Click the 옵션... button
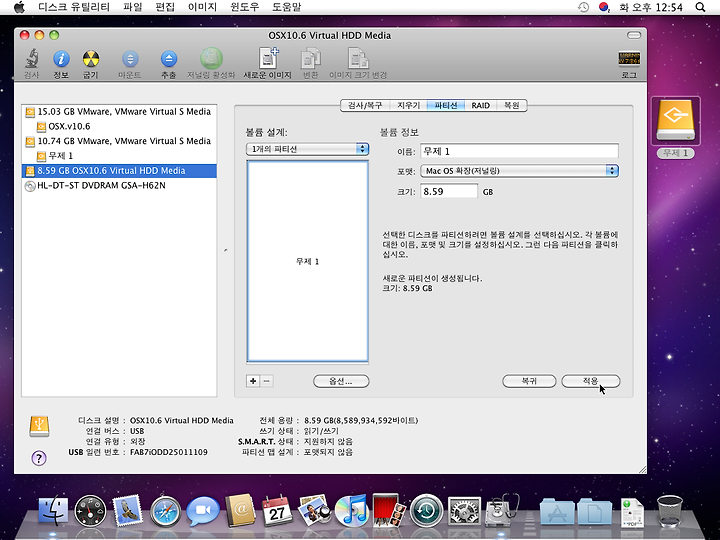Image resolution: width=720 pixels, height=540 pixels. 341,381
